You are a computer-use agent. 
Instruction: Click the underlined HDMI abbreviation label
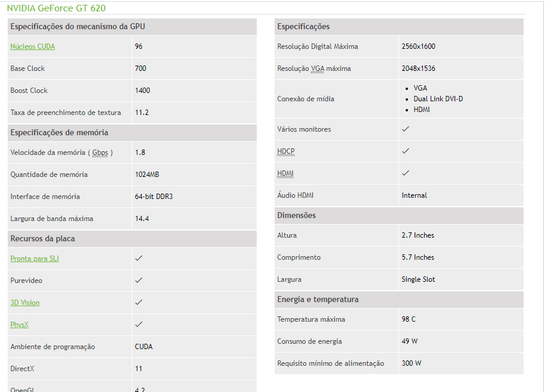click(x=285, y=173)
